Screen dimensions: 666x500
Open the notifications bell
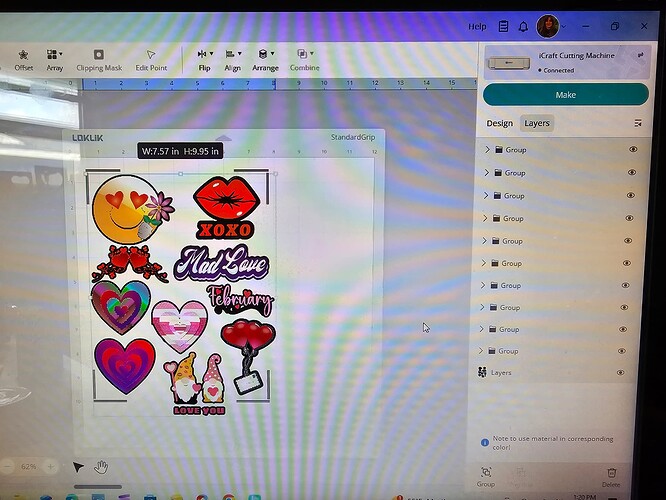523,27
